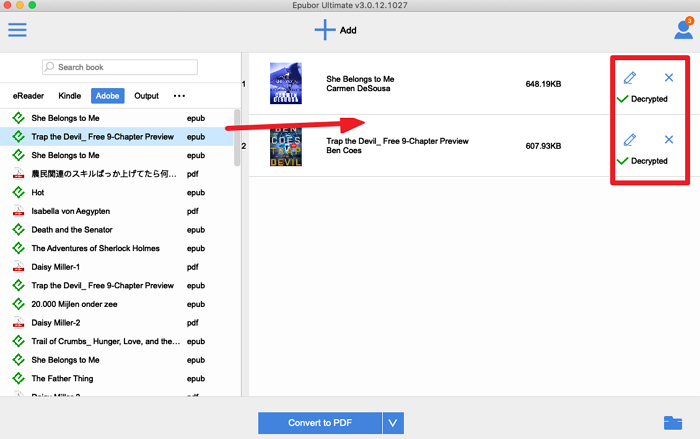
Task: Click the blue plus Add icon
Action: point(325,30)
